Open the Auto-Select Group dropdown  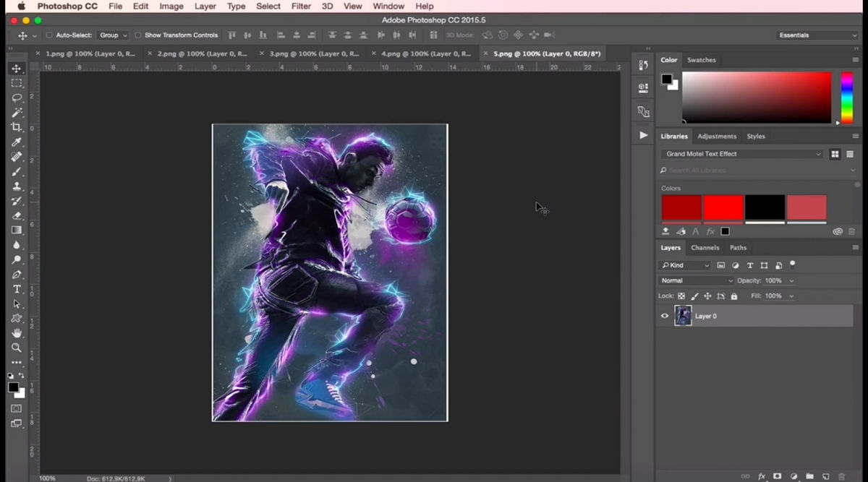114,35
